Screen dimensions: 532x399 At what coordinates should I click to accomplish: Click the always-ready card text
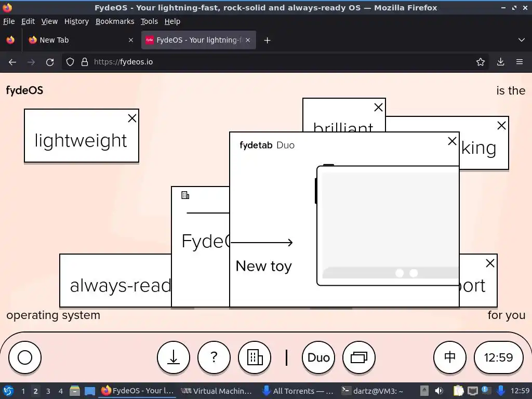point(121,286)
